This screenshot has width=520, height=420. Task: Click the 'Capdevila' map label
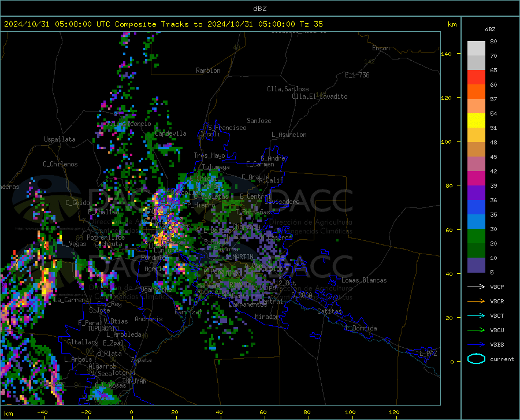point(171,133)
